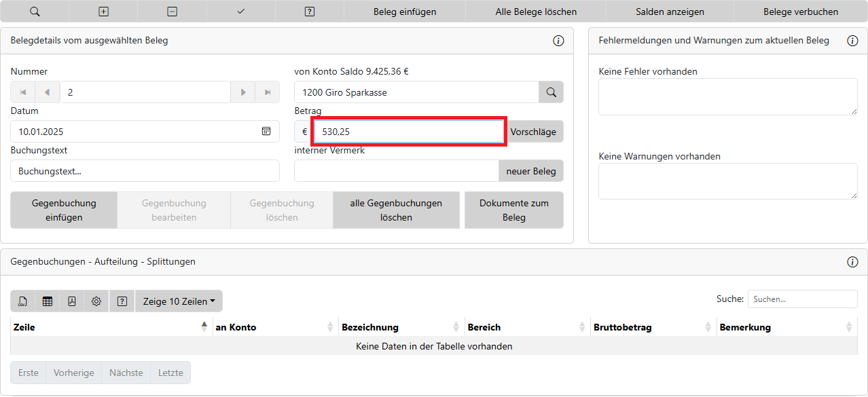Image resolution: width=868 pixels, height=397 pixels.
Task: Click the minus-square icon in top toolbar
Action: point(173,12)
